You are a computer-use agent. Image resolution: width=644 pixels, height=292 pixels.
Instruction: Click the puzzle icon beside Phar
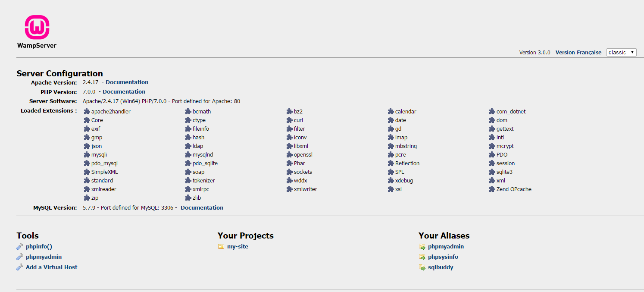[x=290, y=163]
